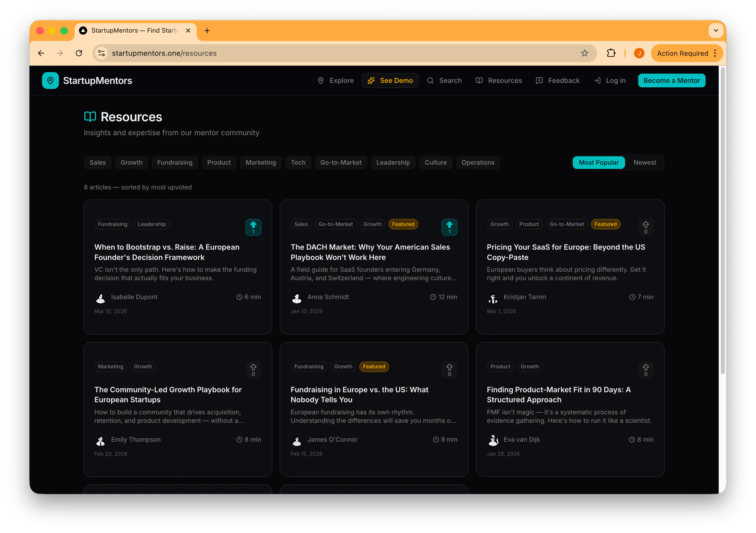Filter articles by Sales category
This screenshot has width=756, height=533.
click(x=98, y=163)
